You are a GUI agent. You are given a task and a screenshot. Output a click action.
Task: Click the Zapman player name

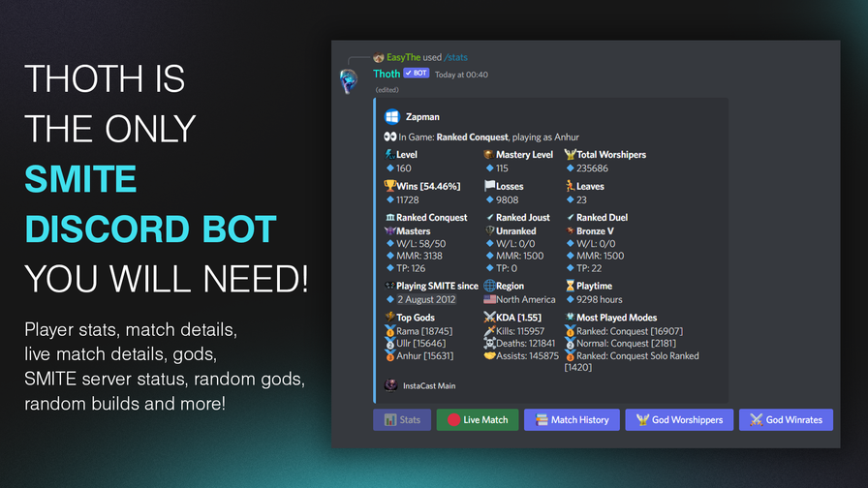[x=422, y=117]
